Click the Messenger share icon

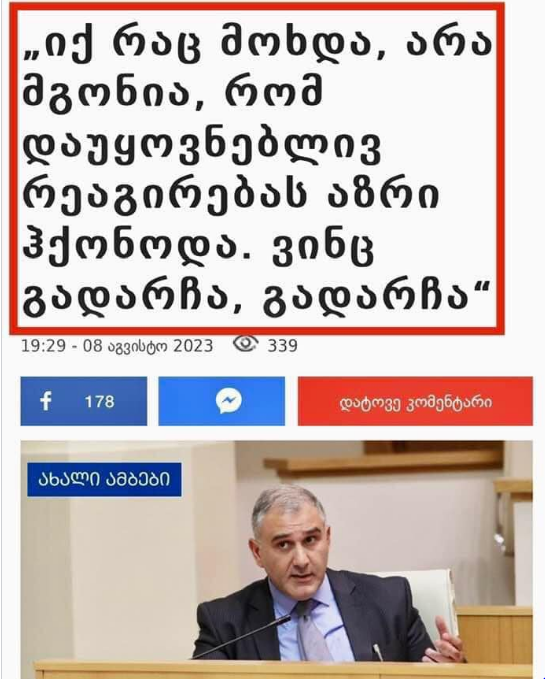tap(229, 401)
